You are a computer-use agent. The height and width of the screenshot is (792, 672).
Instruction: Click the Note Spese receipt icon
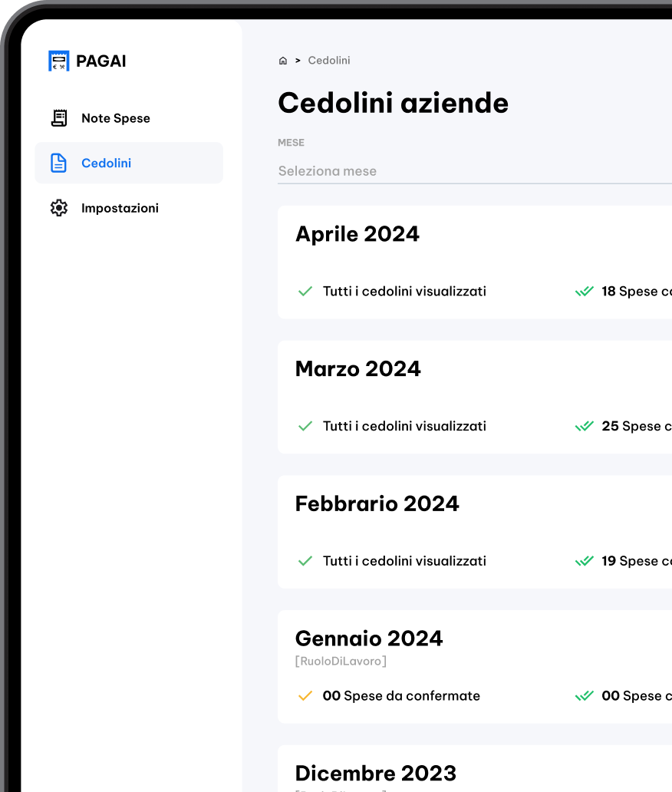coord(59,118)
